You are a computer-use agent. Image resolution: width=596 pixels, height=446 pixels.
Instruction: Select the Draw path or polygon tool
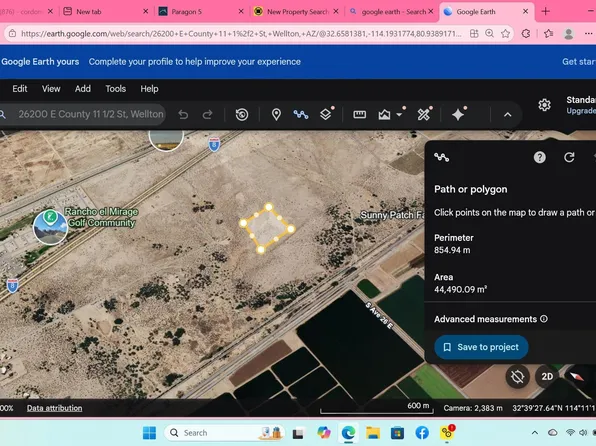click(301, 114)
